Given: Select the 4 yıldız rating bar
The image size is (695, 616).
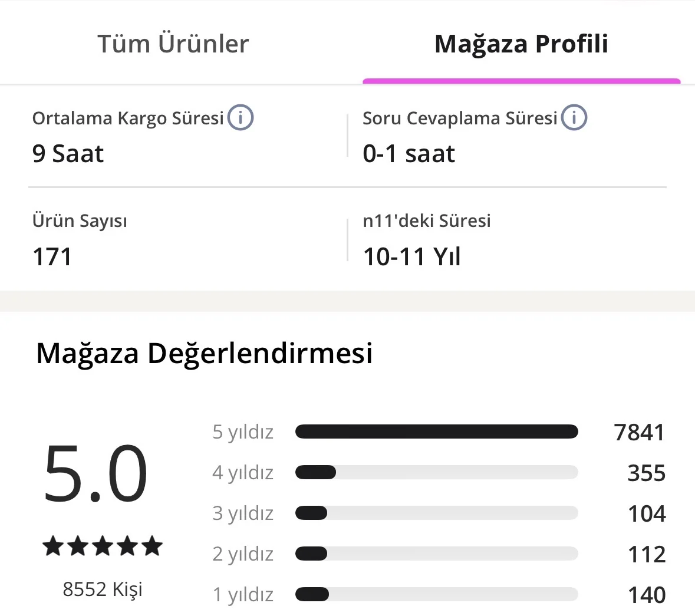Looking at the screenshot, I should click(436, 472).
